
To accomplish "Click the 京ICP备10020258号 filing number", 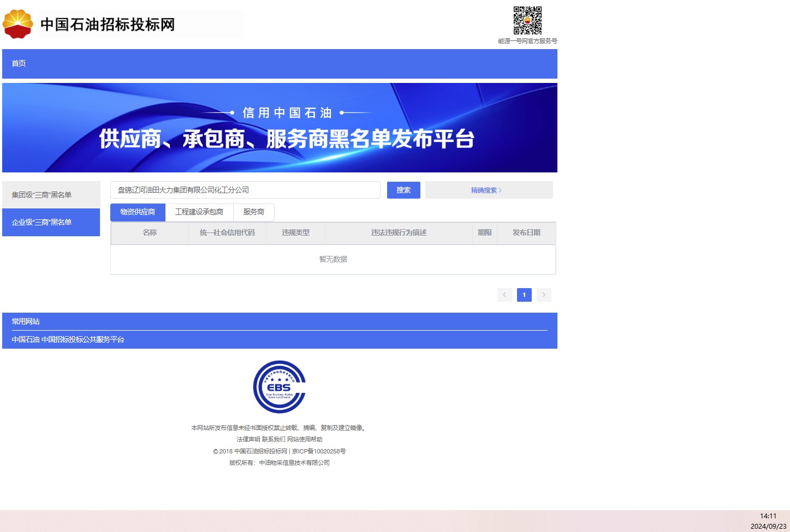I will click(319, 451).
